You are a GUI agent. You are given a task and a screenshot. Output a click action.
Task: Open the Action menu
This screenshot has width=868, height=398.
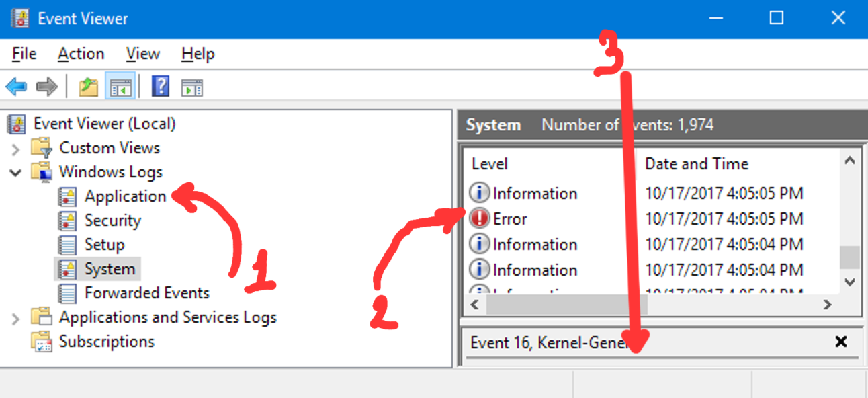tap(80, 53)
